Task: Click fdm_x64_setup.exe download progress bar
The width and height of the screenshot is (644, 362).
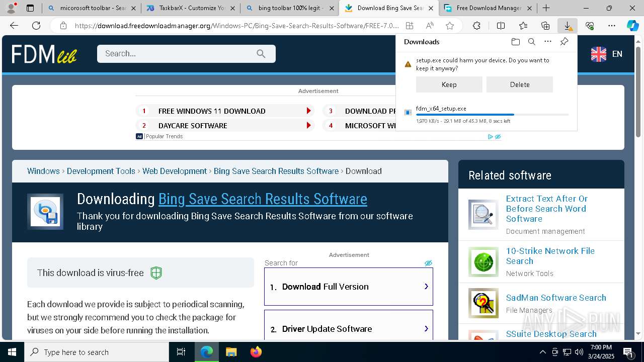Action: click(x=493, y=115)
